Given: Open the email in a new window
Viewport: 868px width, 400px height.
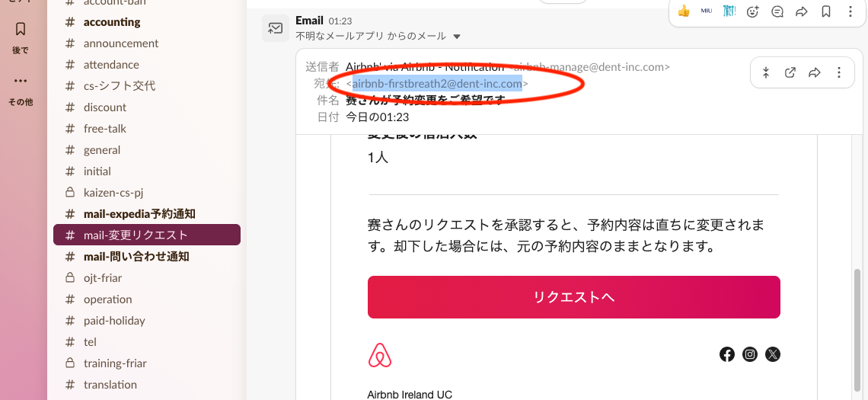Looking at the screenshot, I should [790, 72].
